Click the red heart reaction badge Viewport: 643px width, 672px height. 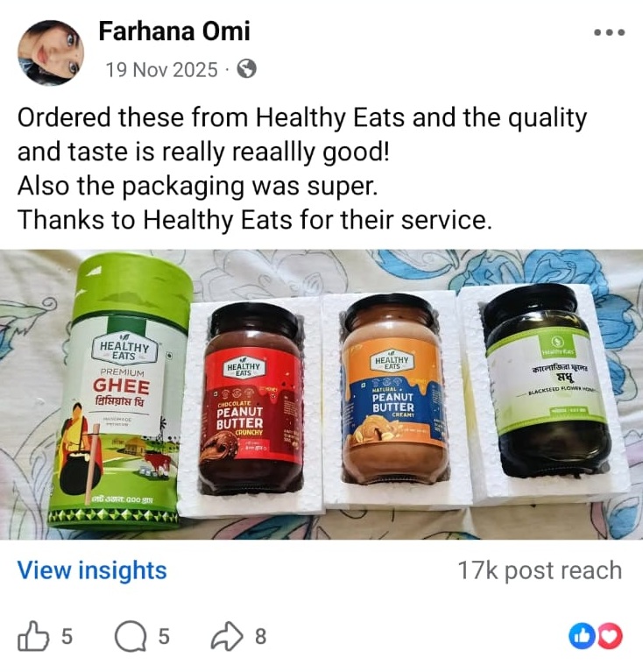(610, 636)
